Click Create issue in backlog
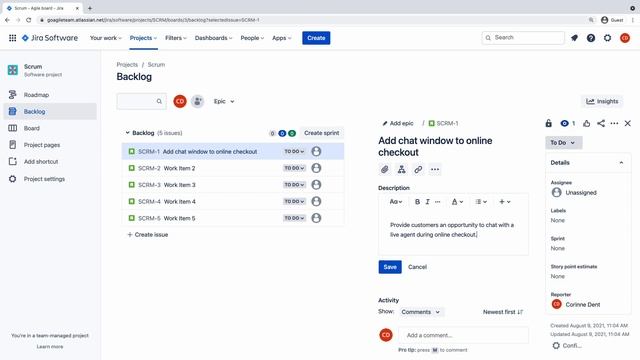The width and height of the screenshot is (640, 360). [x=148, y=235]
